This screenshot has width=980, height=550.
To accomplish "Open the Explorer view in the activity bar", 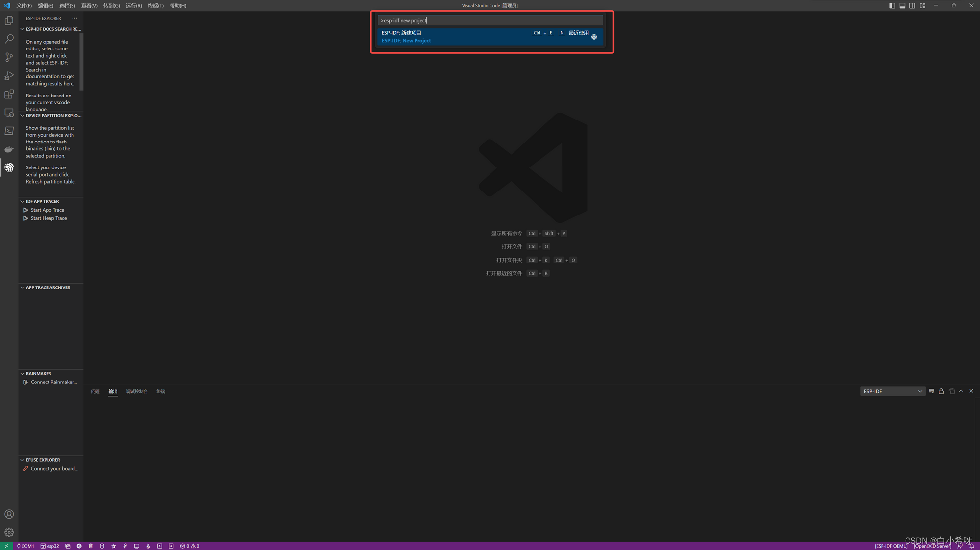I will 9,21.
